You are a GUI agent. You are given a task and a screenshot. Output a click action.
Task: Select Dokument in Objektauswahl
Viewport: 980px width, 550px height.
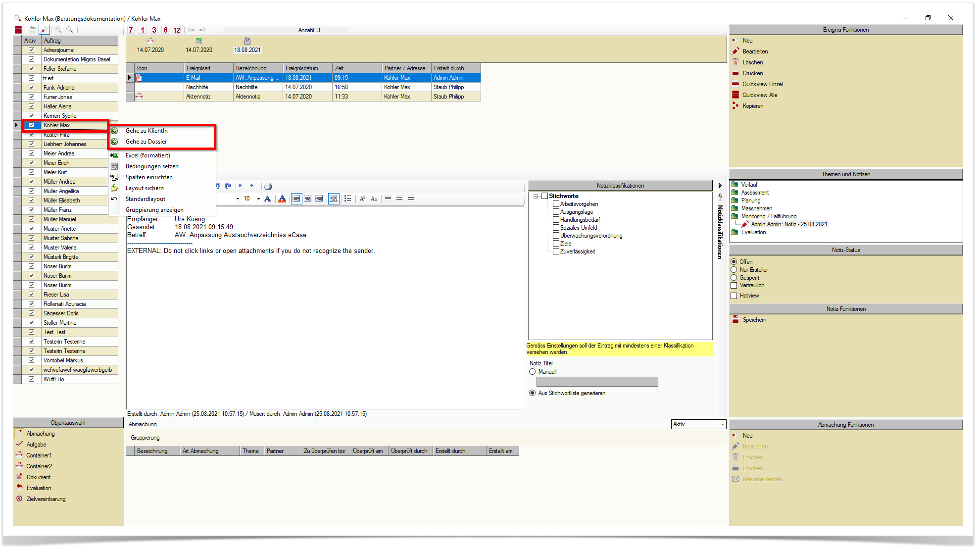point(39,477)
